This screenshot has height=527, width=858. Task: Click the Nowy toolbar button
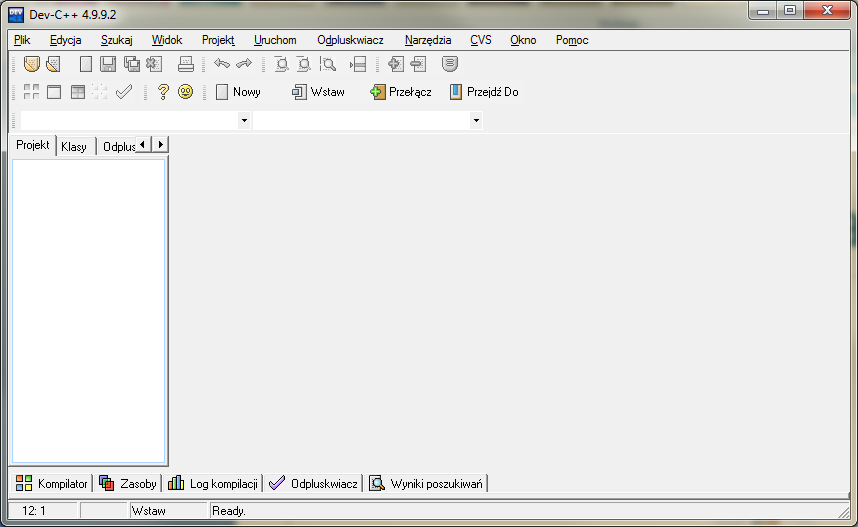pos(239,92)
